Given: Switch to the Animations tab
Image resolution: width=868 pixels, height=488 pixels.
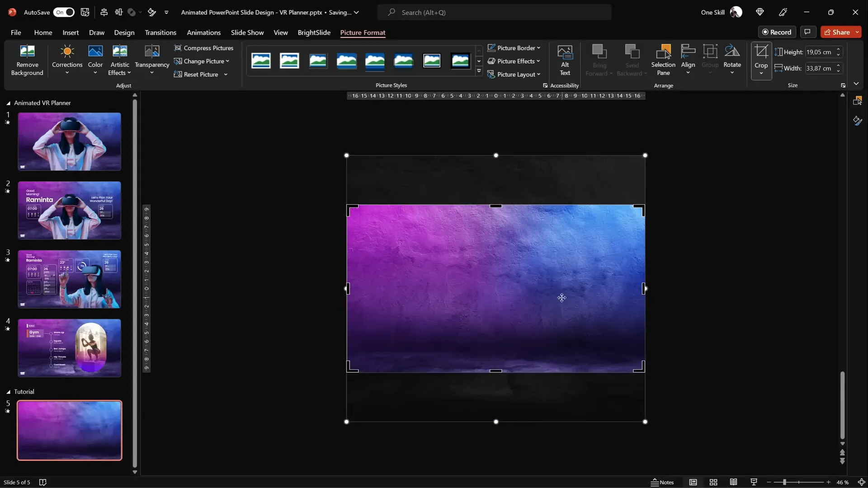Looking at the screenshot, I should (204, 33).
